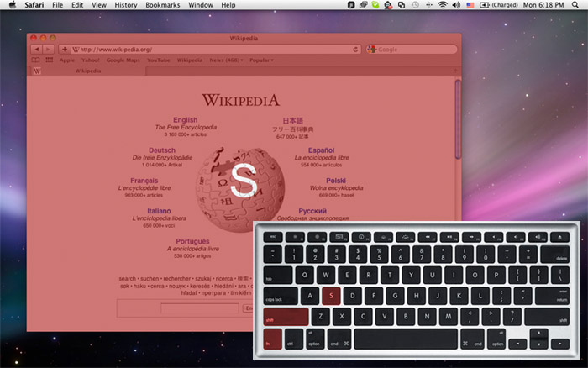Click the Google search engine icon

pos(371,49)
